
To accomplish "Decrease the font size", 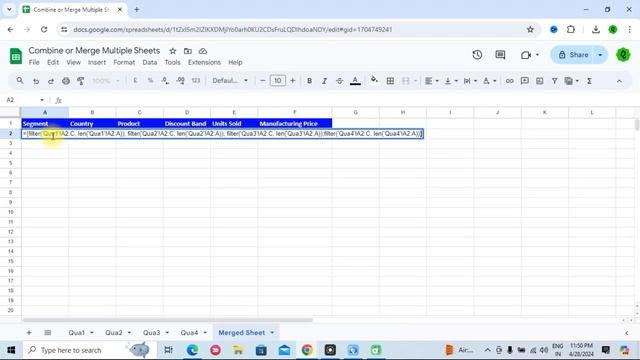I will pyautogui.click(x=262, y=81).
